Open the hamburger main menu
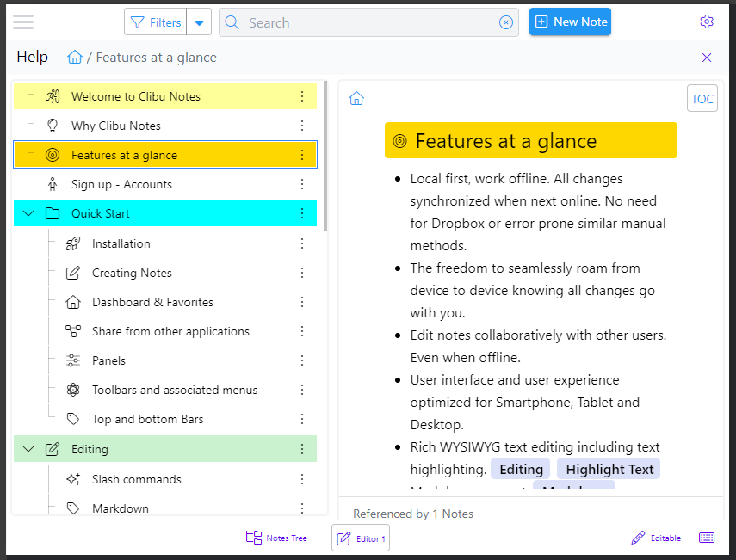The image size is (736, 560). pyautogui.click(x=23, y=22)
